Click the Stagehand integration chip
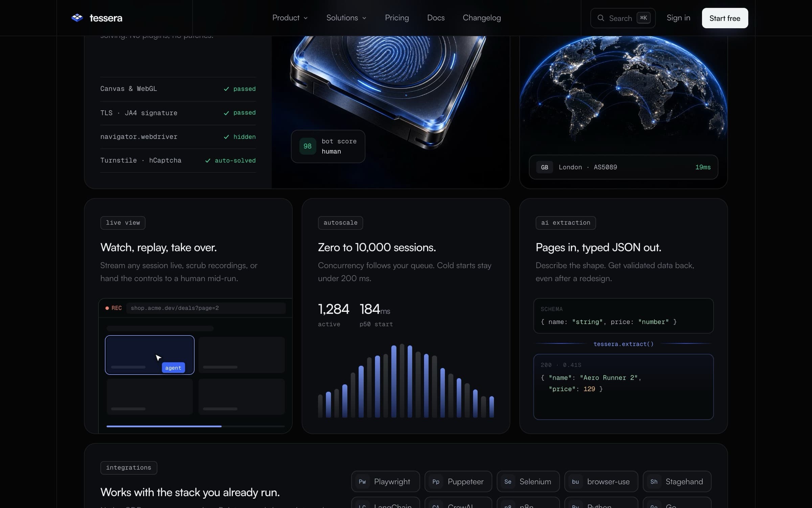The width and height of the screenshot is (812, 508). pos(677,482)
